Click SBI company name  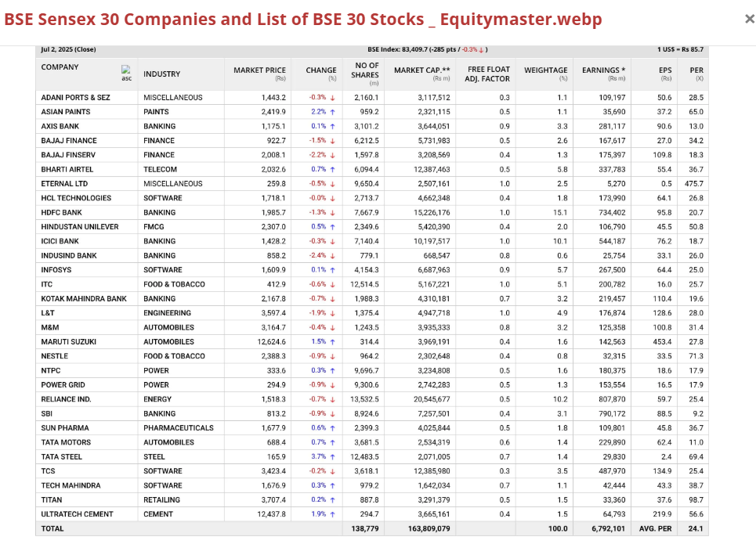47,414
